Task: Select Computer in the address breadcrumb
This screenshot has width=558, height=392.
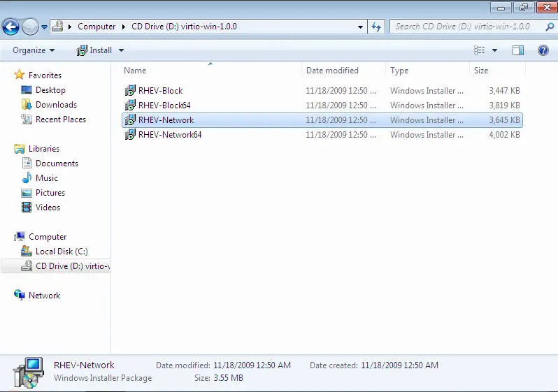Action: point(96,27)
